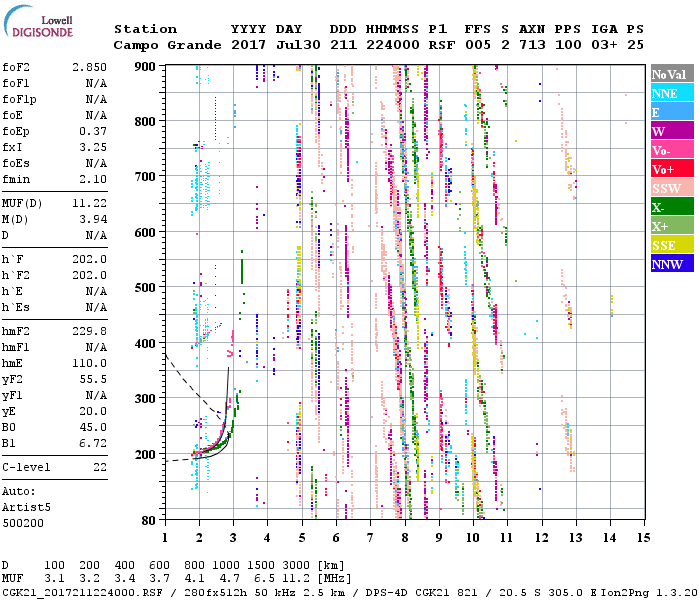Click the file name CGK21_2017211224000.RSF in footer
Image resolution: width=700 pixels, height=600 pixels.
pos(80,592)
